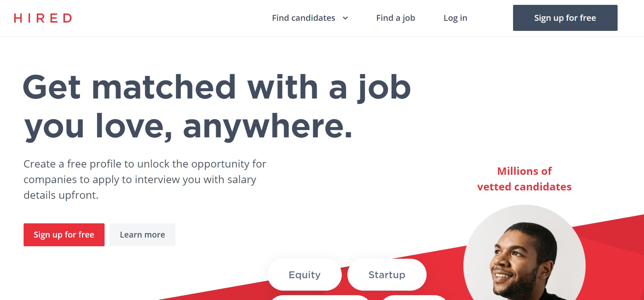
Task: Go to the Find a job page
Action: 396,18
